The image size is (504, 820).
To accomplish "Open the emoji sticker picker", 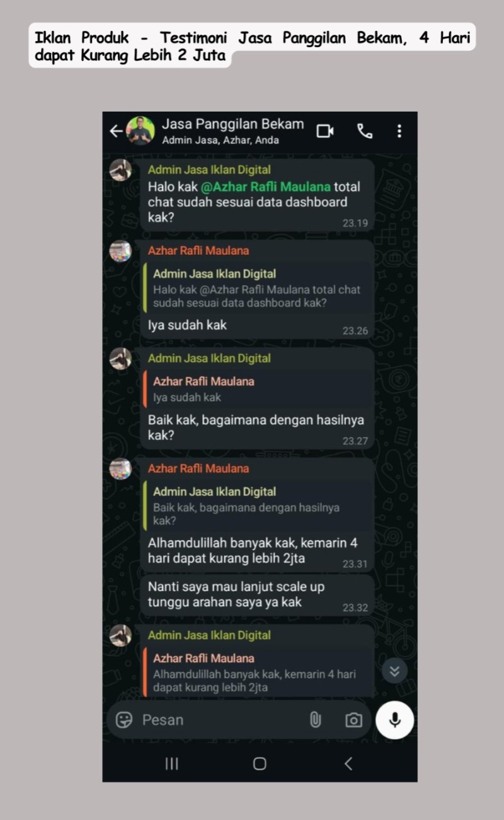I will [x=125, y=720].
